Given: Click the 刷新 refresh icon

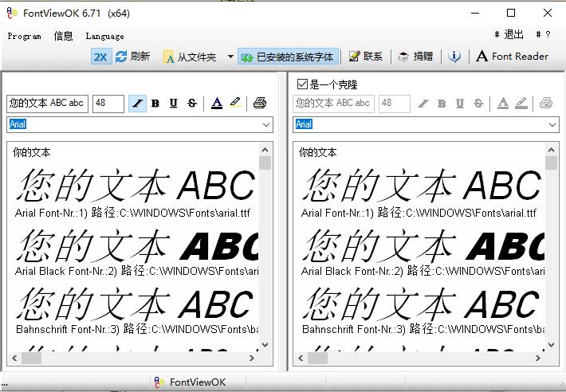Looking at the screenshot, I should pos(121,57).
